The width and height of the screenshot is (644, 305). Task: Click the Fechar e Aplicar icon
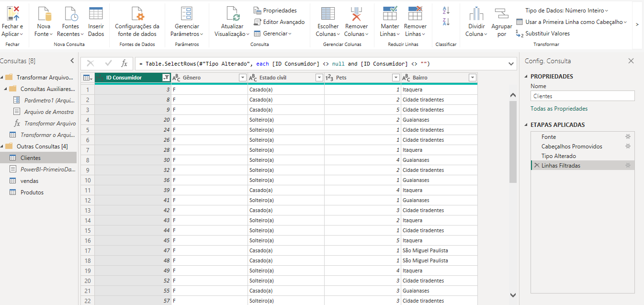tap(12, 13)
